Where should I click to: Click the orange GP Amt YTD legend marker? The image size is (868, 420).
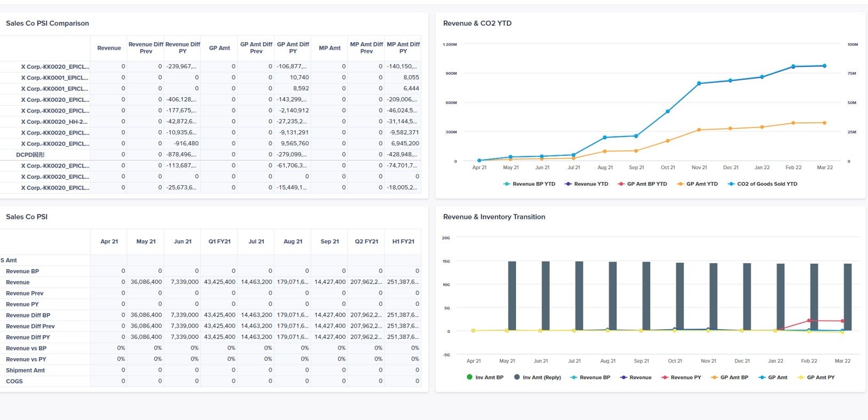pos(680,184)
